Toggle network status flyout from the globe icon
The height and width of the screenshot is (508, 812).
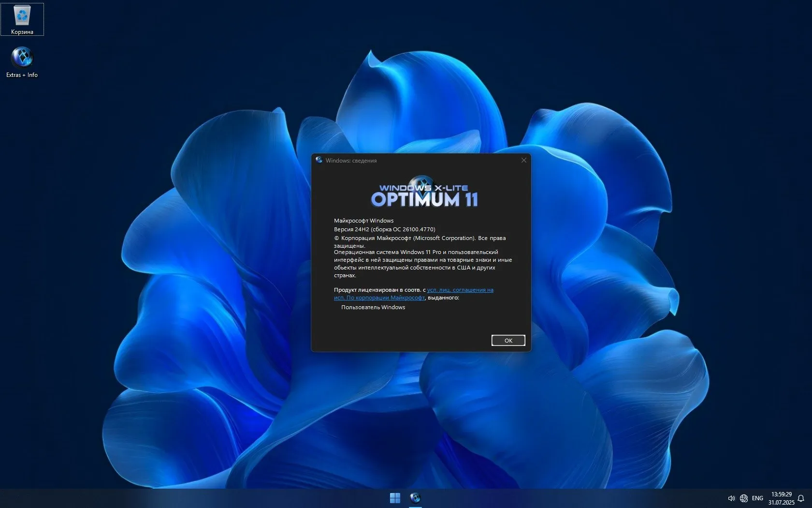pyautogui.click(x=744, y=498)
